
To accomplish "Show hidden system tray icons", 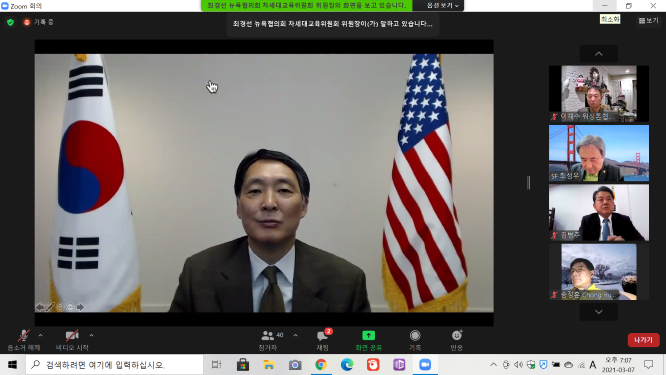I will coord(493,364).
